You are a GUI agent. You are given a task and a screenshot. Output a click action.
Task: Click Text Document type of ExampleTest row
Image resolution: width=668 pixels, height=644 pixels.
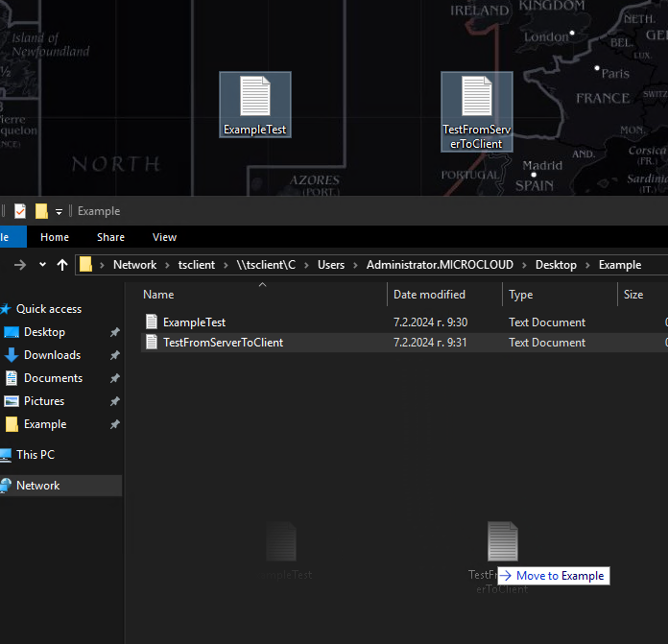[x=547, y=322]
